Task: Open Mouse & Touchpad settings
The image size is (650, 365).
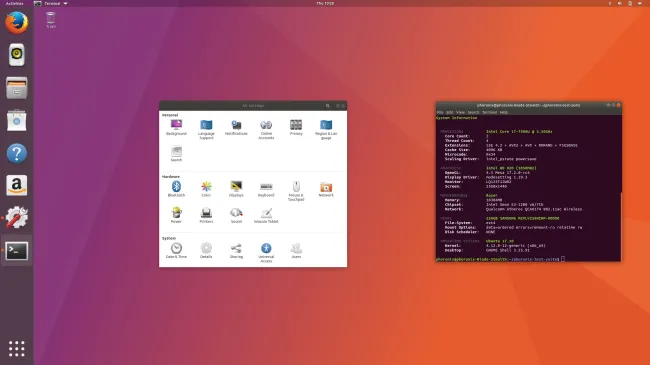Action: coord(296,191)
